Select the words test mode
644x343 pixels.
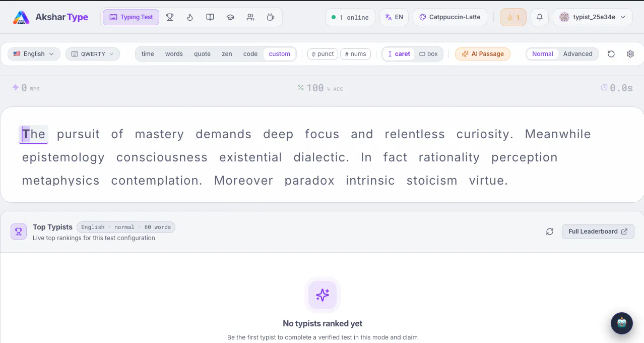coord(174,54)
